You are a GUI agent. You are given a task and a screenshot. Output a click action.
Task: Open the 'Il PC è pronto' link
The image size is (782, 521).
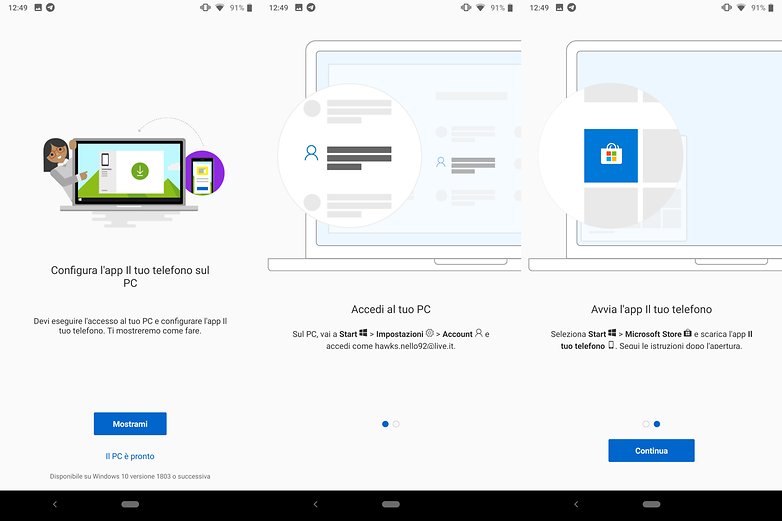click(x=130, y=456)
